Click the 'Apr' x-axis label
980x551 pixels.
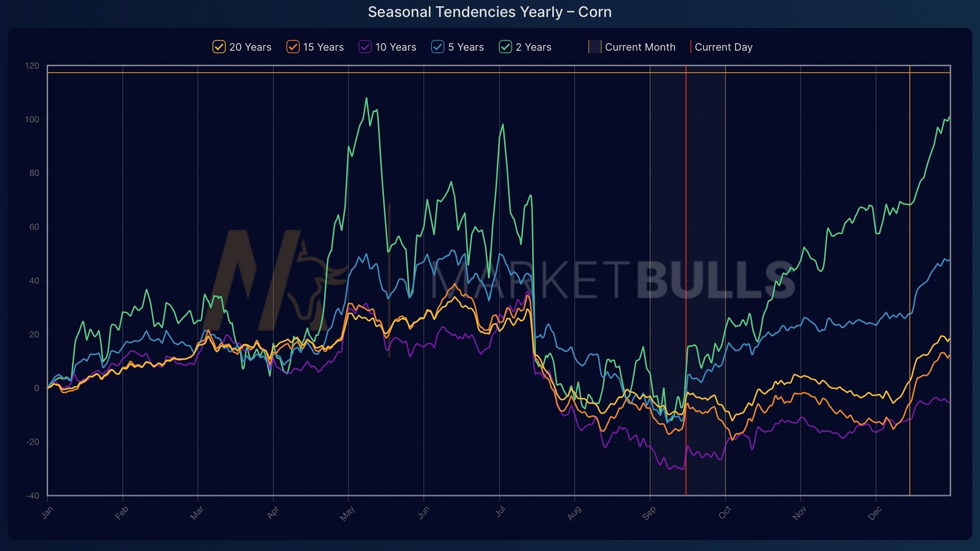pos(273,512)
